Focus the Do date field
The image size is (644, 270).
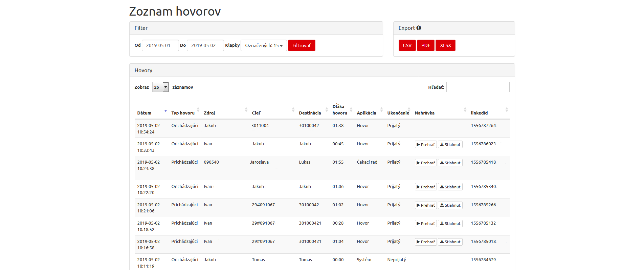(205, 45)
